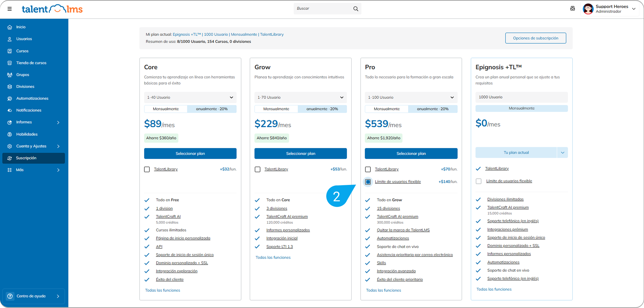Screen dimensions: 644x308
Task: Click the Divisiones layers icon
Action: coord(10,87)
